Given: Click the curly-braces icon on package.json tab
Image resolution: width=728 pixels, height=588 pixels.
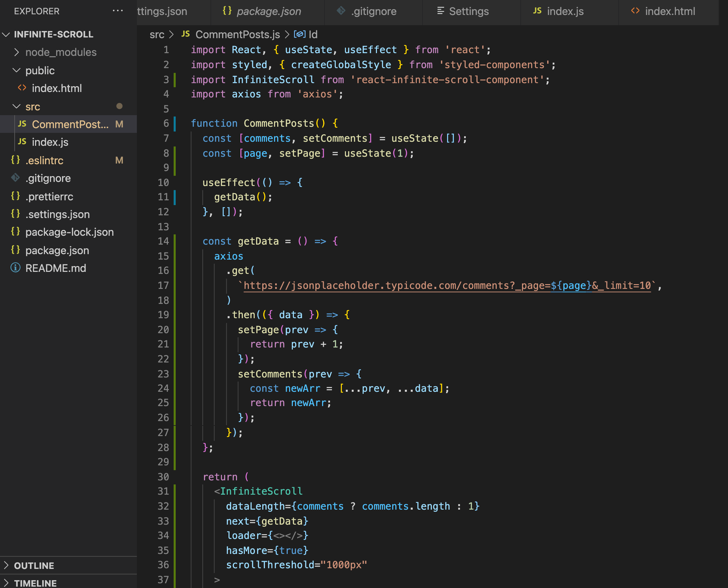Looking at the screenshot, I should 226,11.
